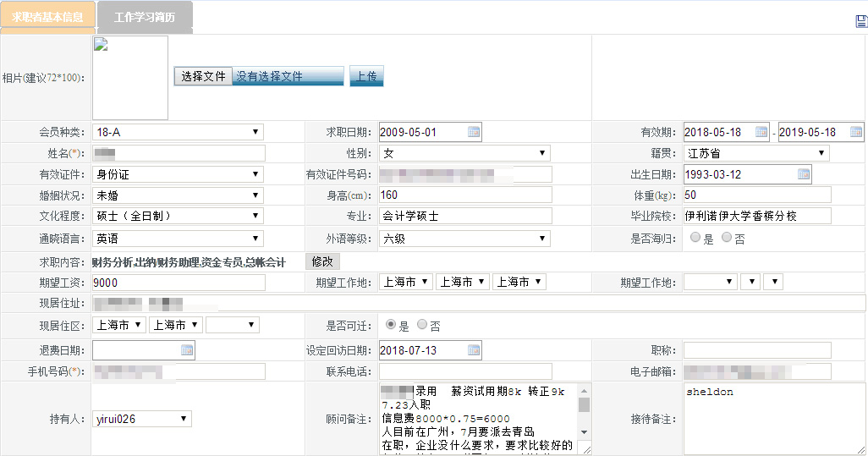Click the 姓名 input field

(179, 153)
